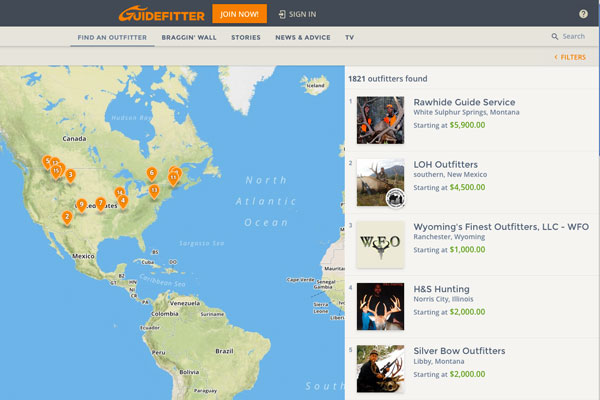The height and width of the screenshot is (400, 600).
Task: Select map marker number 13
Action: [154, 191]
